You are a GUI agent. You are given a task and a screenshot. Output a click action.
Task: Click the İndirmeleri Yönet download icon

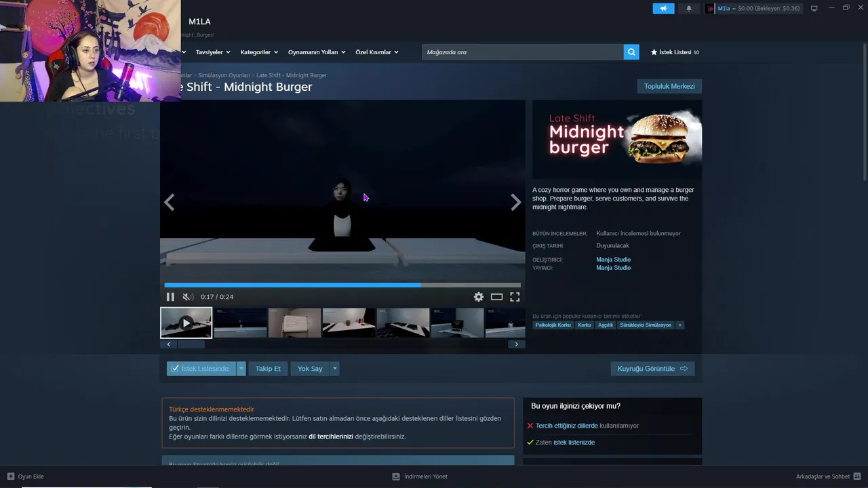pos(396,476)
